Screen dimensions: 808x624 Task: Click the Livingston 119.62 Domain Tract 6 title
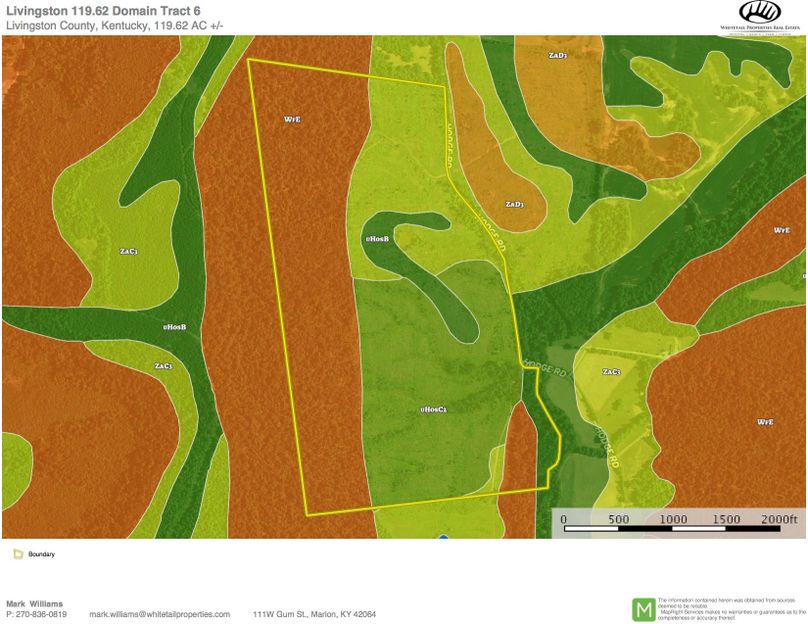click(103, 10)
